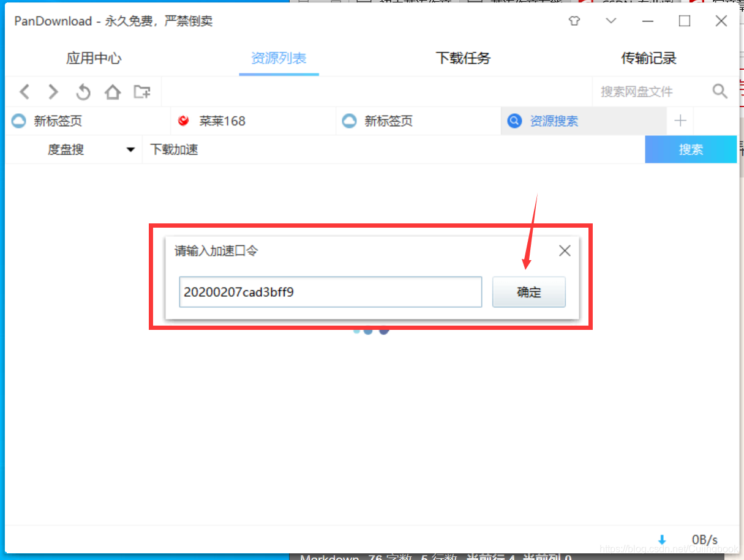The image size is (744, 560).
Task: Click the magnifier icon for netdisk search
Action: coord(720,91)
